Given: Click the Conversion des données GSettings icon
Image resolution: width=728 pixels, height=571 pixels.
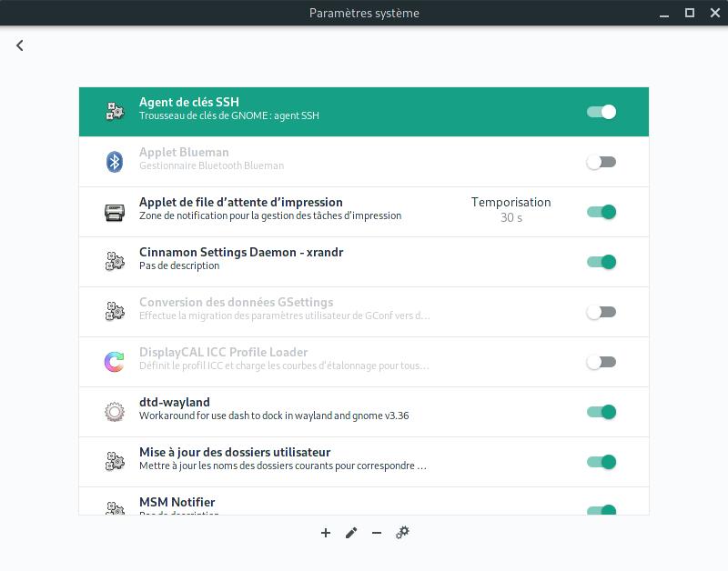Looking at the screenshot, I should point(115,312).
